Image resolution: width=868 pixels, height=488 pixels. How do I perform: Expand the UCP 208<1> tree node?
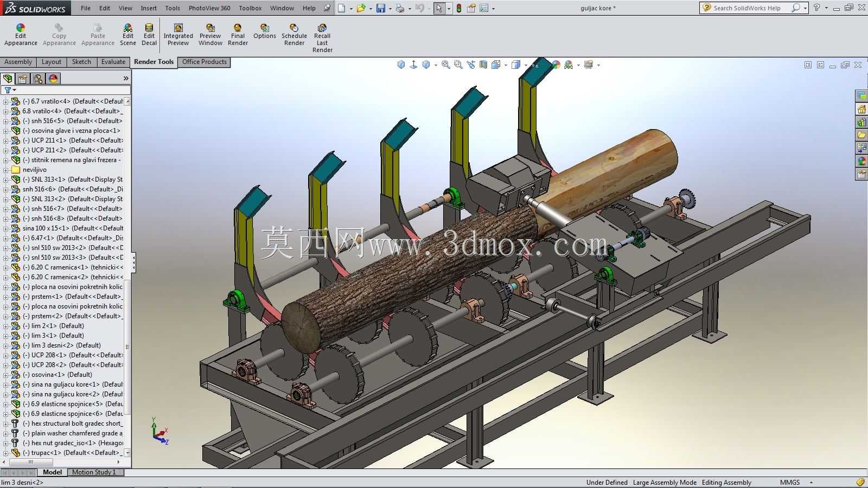point(5,355)
